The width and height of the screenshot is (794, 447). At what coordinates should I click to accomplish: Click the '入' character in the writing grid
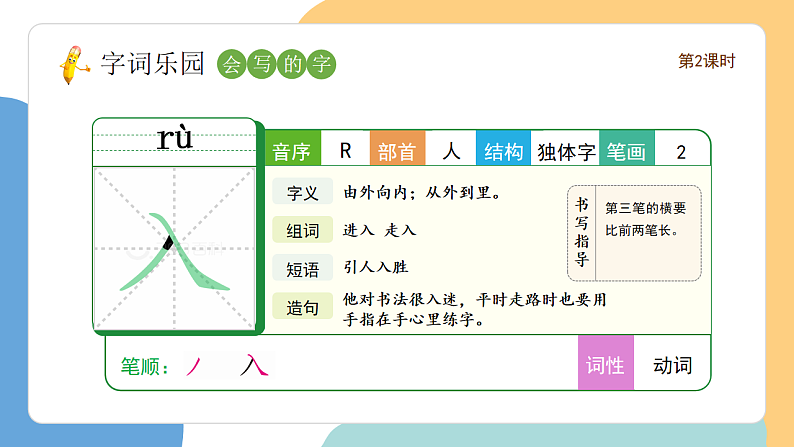[175, 250]
